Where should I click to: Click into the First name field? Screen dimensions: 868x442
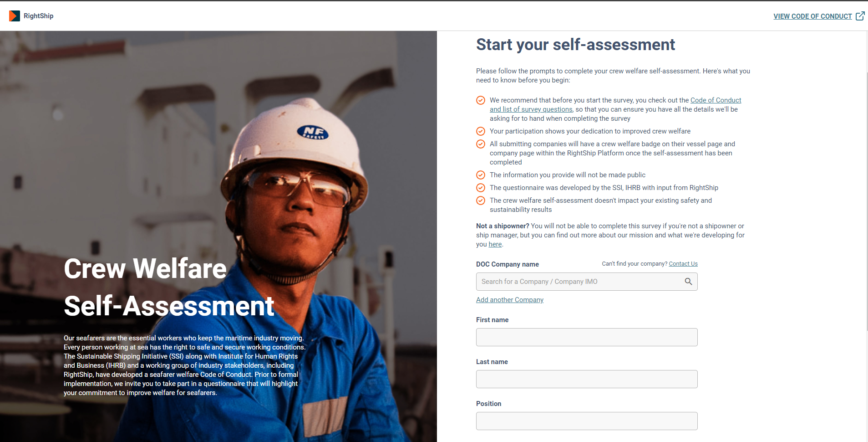point(586,337)
